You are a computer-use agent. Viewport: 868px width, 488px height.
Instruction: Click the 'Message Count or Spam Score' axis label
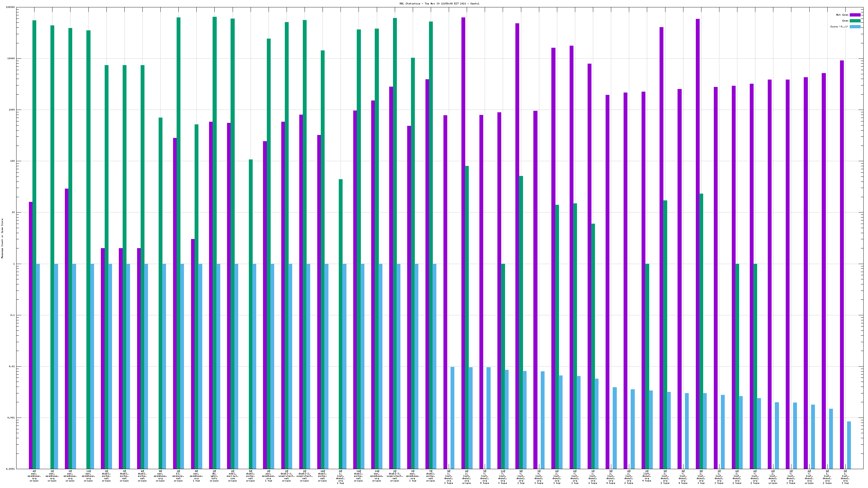tap(2, 238)
